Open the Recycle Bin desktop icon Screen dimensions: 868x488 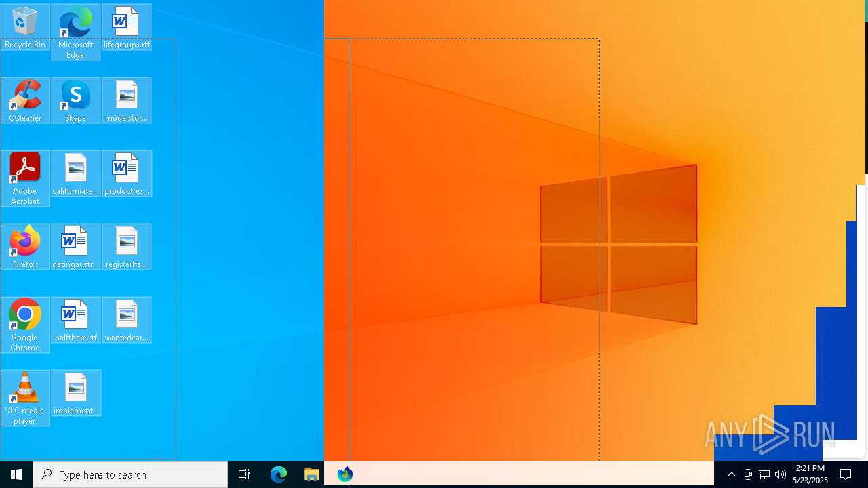click(25, 27)
